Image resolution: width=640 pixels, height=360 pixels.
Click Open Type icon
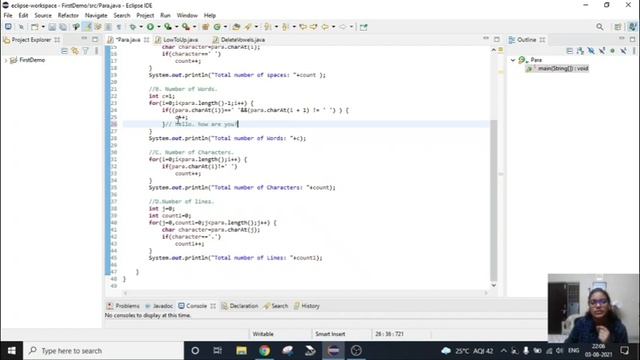click(236, 27)
